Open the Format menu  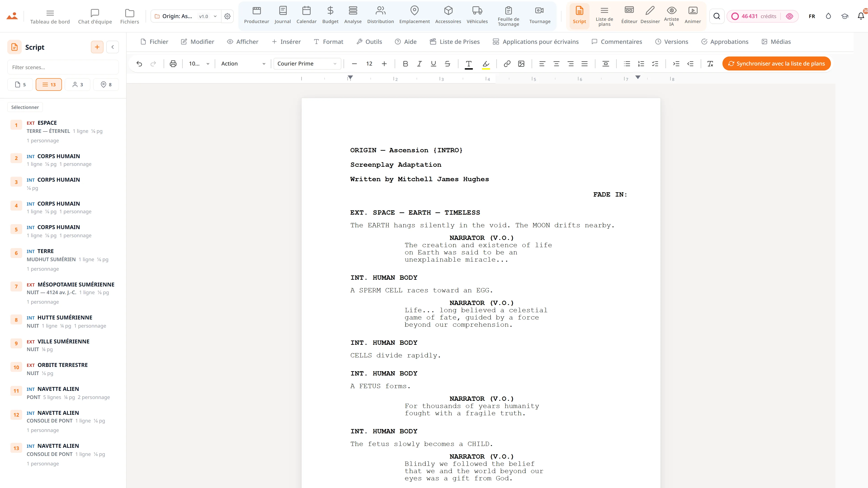328,42
